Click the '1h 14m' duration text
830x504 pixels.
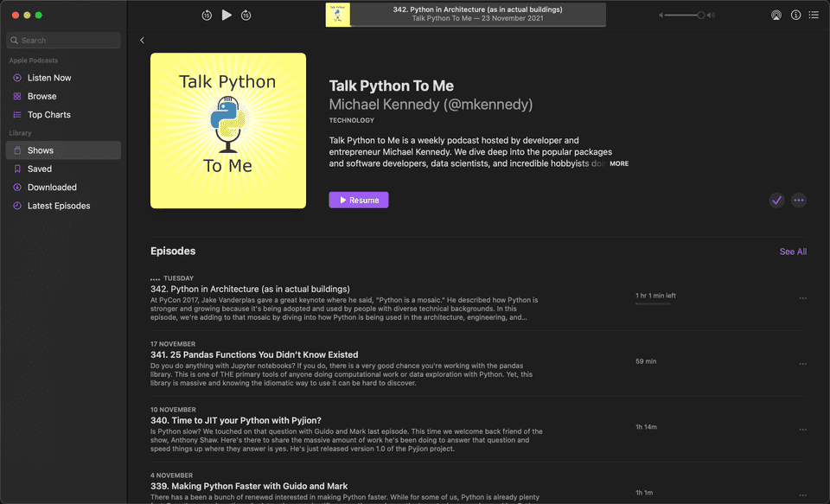tap(647, 427)
